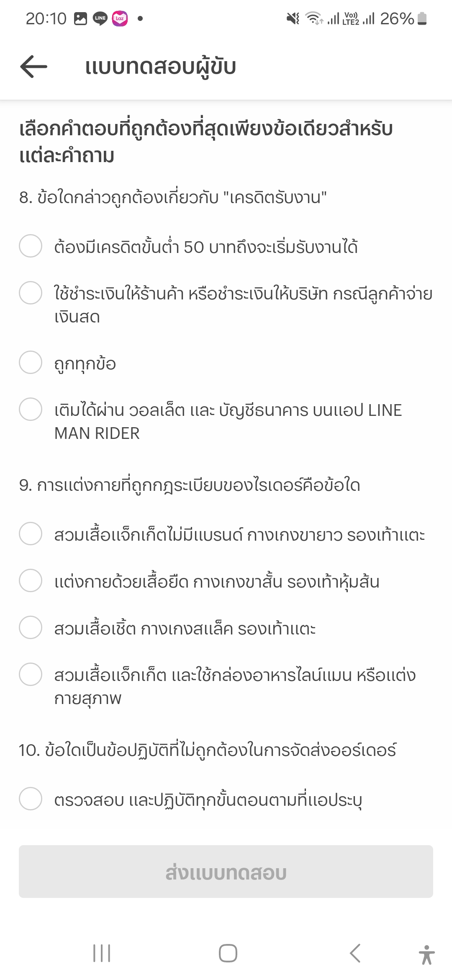
Task: Tap the gallery image notification icon
Action: (80, 18)
